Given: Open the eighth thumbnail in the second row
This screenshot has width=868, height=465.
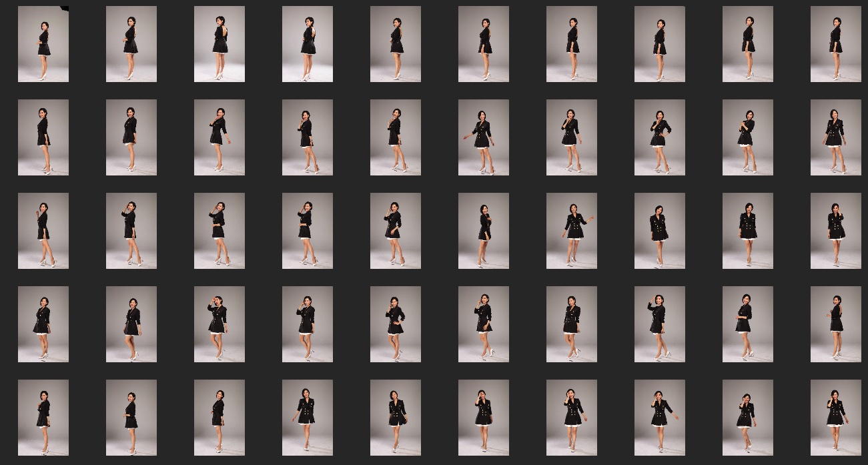Looking at the screenshot, I should (x=660, y=137).
